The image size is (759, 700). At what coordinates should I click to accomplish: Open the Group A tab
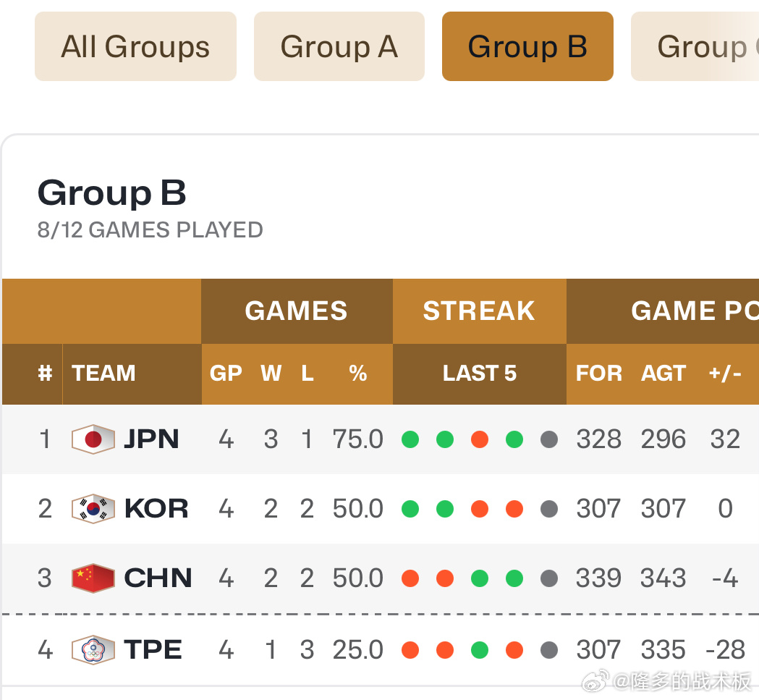coord(339,46)
